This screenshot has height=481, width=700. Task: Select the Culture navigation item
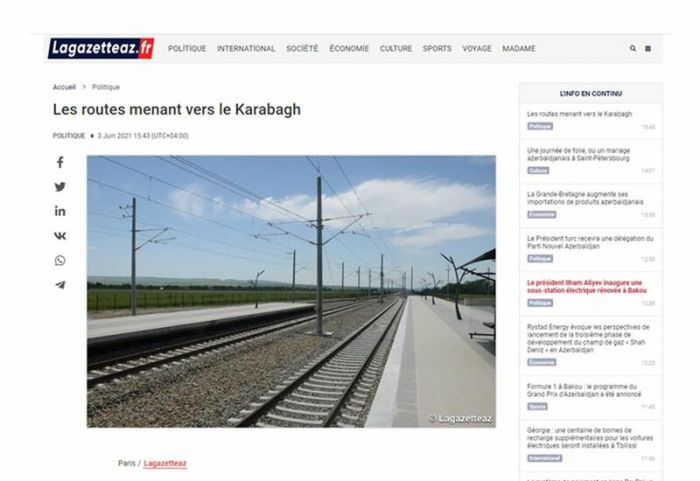pyautogui.click(x=396, y=48)
